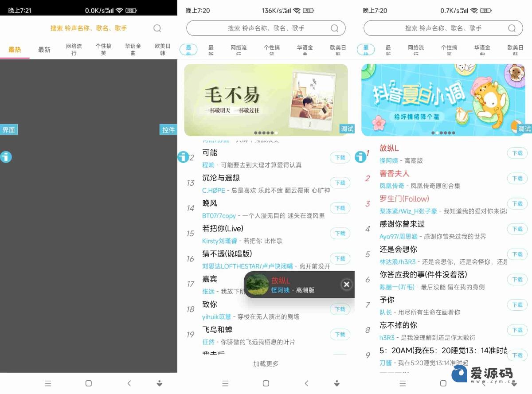Open recent apps below the 抖音夏日小调 song list
This screenshot has height=394, width=532.
click(x=403, y=383)
